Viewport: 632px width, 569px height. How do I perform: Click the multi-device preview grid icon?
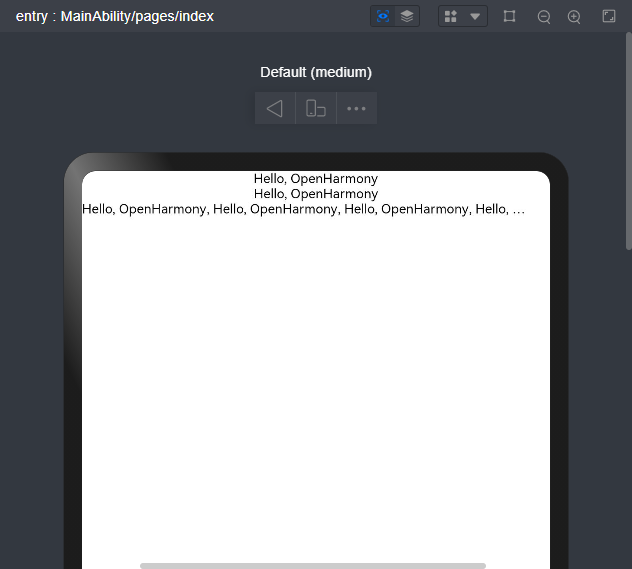[451, 17]
